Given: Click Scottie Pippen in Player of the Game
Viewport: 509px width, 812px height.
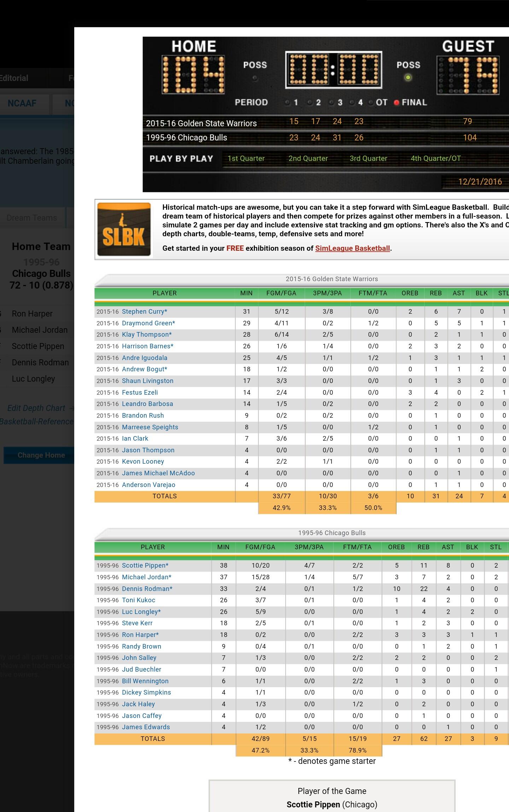Looking at the screenshot, I should 313,805.
